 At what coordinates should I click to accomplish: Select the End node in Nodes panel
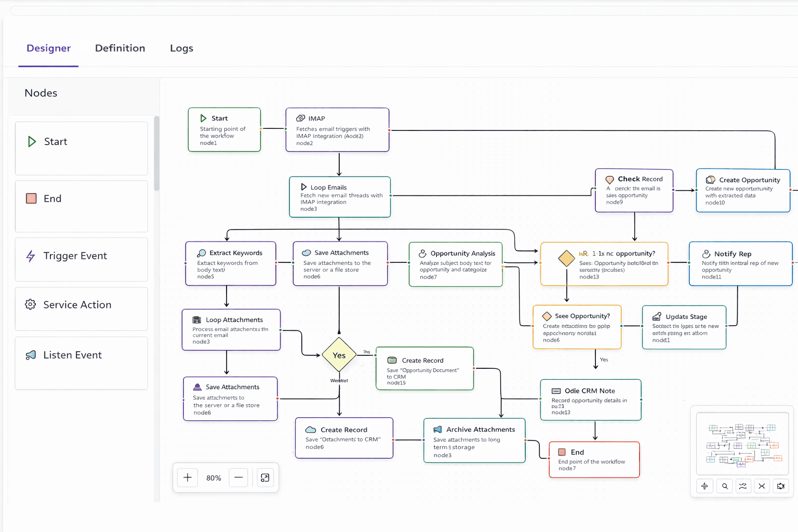click(x=82, y=206)
